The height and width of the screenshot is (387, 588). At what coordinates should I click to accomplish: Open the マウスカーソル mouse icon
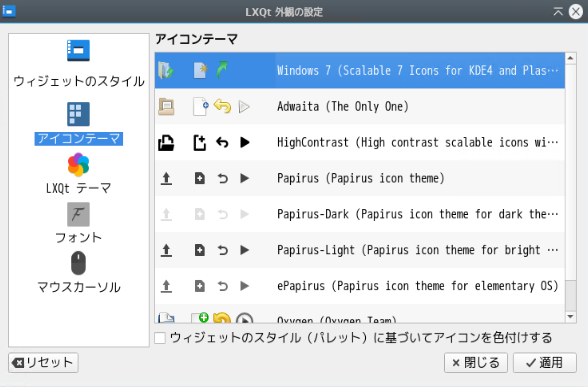pyautogui.click(x=78, y=263)
